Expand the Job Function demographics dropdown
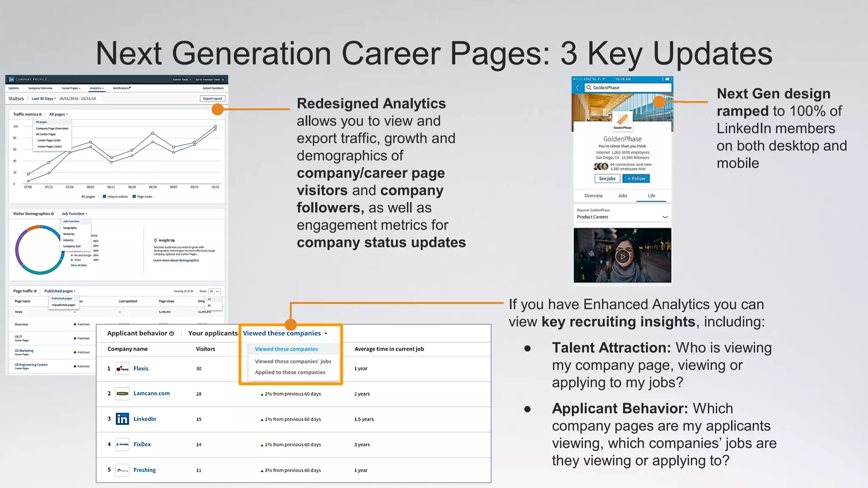Screen dimensions: 868x488 pyautogui.click(x=74, y=214)
